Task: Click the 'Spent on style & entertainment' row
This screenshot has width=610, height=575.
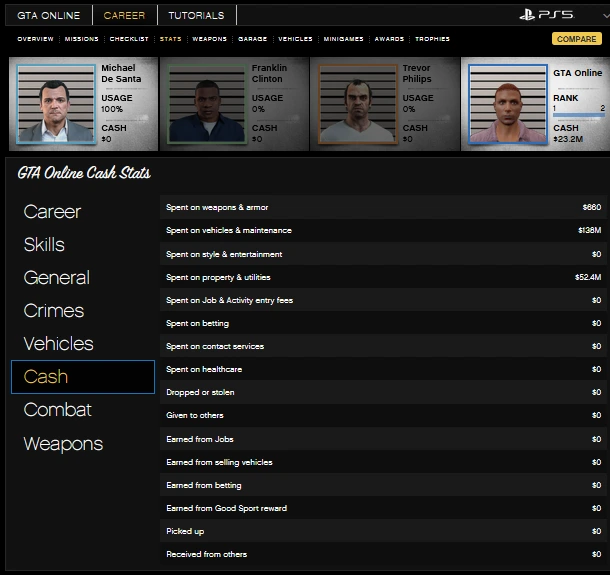Action: 383,254
